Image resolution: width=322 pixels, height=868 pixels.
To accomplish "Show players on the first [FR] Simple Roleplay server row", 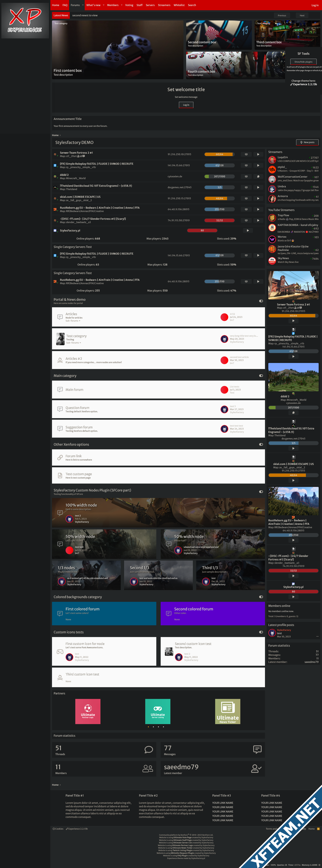I will point(246,165).
